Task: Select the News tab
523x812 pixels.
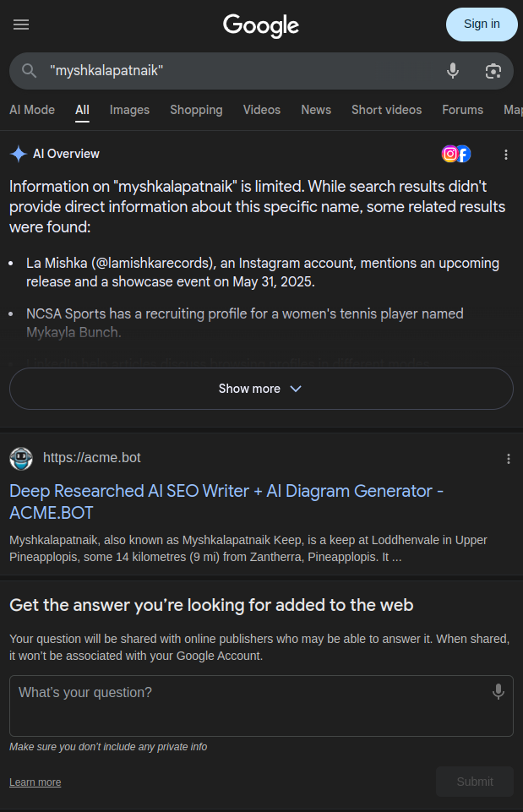Action: [x=316, y=110]
